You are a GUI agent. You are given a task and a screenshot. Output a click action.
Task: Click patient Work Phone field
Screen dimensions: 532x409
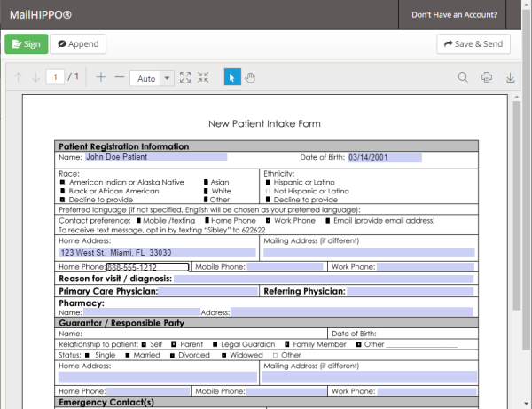pos(426,267)
